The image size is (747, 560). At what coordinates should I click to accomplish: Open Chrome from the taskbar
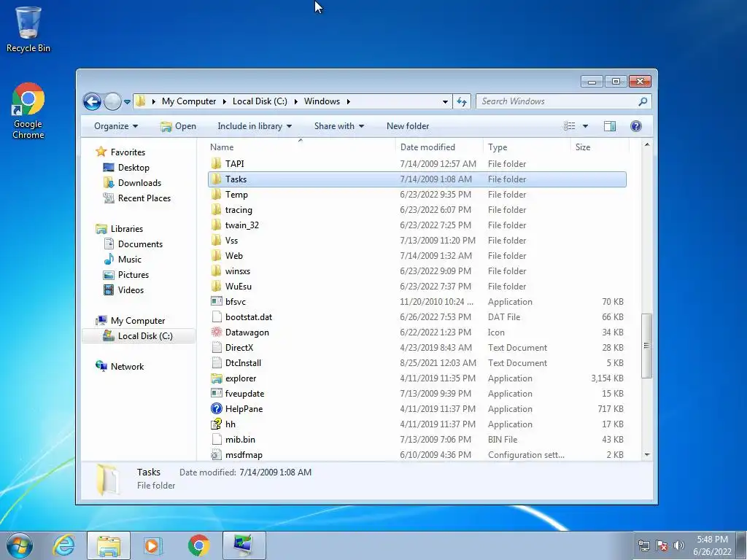point(198,545)
